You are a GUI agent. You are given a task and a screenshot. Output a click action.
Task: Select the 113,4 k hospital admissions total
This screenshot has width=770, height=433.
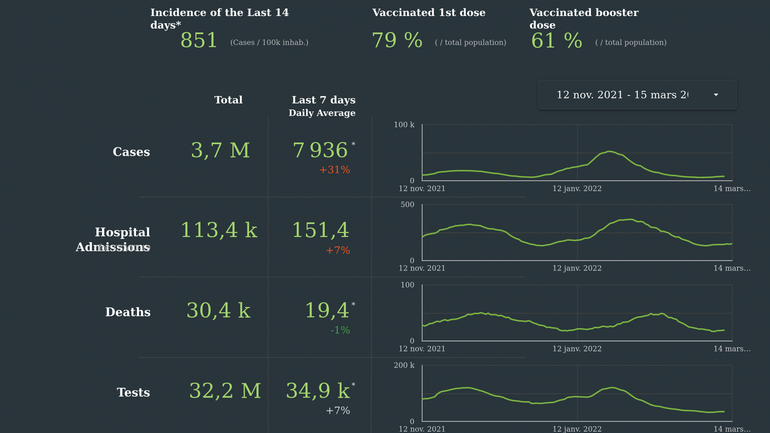[x=219, y=231]
